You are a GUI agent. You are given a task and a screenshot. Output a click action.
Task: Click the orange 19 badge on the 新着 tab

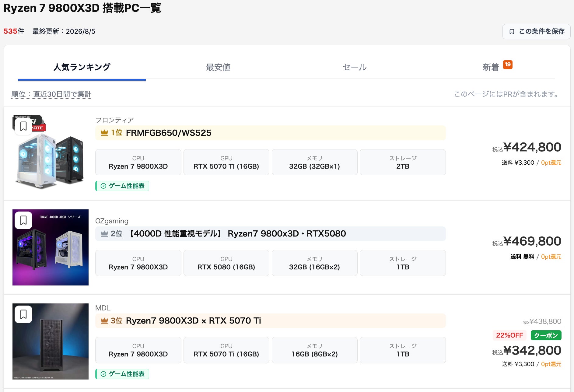coord(508,65)
